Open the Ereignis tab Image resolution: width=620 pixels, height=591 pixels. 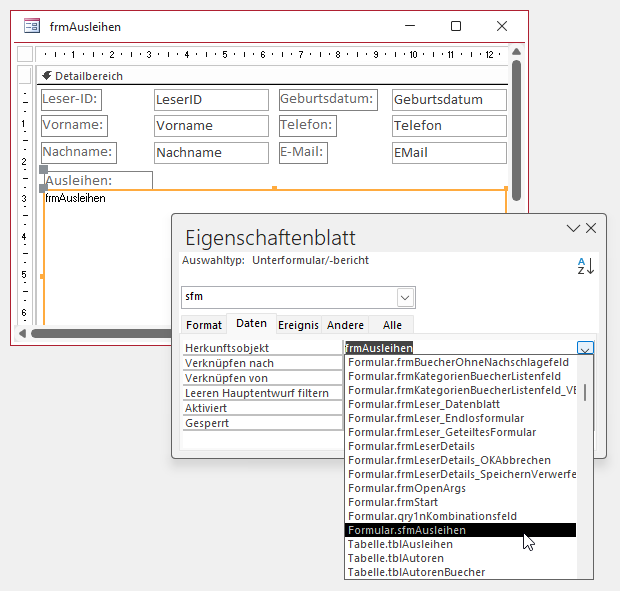[x=298, y=325]
